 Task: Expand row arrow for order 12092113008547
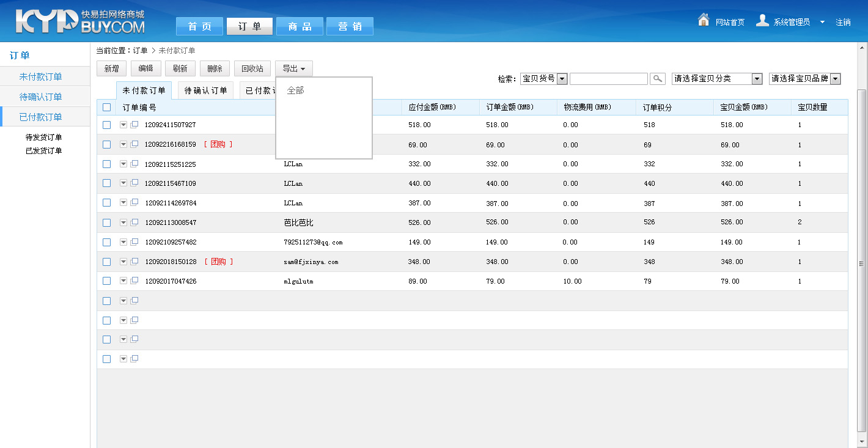(123, 222)
